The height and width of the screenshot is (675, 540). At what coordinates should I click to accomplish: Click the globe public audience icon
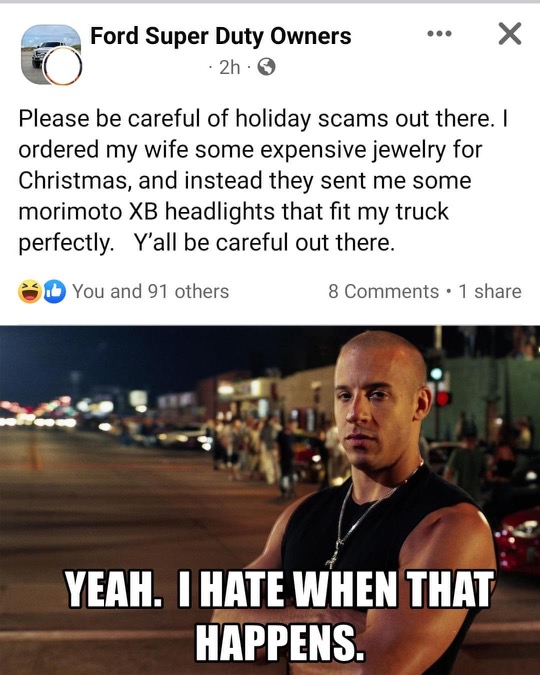click(266, 67)
